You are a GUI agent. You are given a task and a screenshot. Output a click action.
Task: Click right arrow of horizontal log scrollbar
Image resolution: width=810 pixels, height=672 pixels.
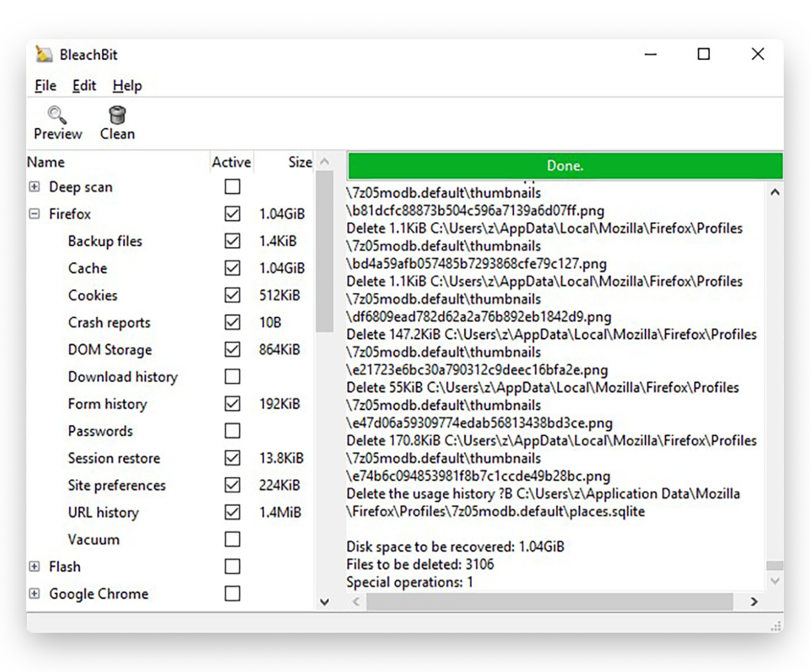click(754, 602)
